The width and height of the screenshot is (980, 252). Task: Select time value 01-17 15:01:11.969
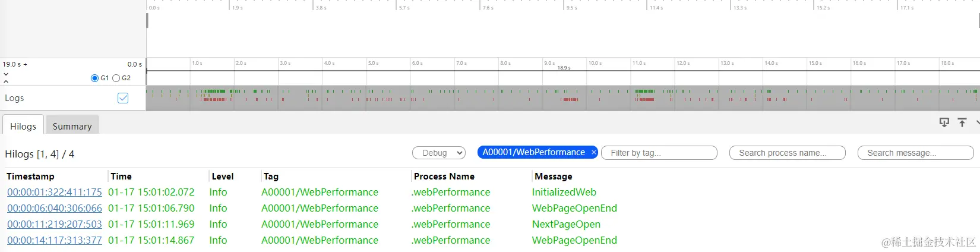[151, 224]
